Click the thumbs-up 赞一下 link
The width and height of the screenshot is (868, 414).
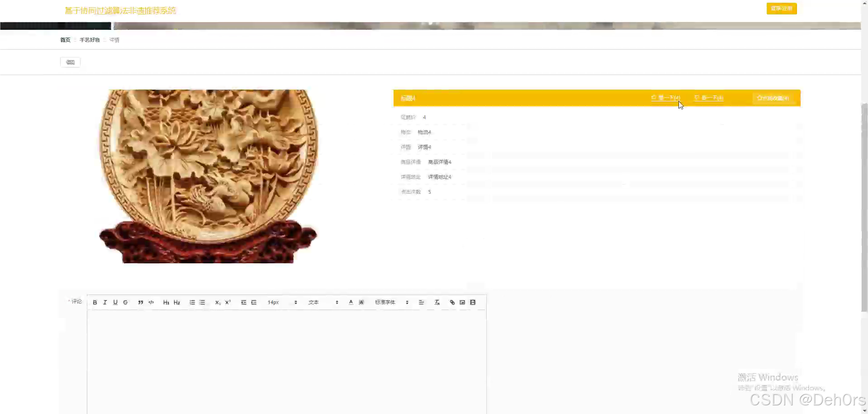[x=665, y=98]
